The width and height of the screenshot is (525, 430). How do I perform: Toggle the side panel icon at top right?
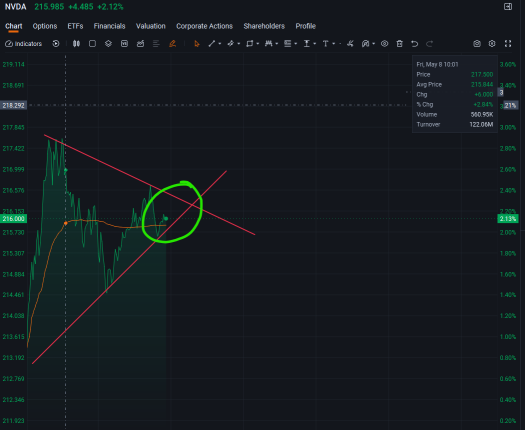(x=508, y=7)
